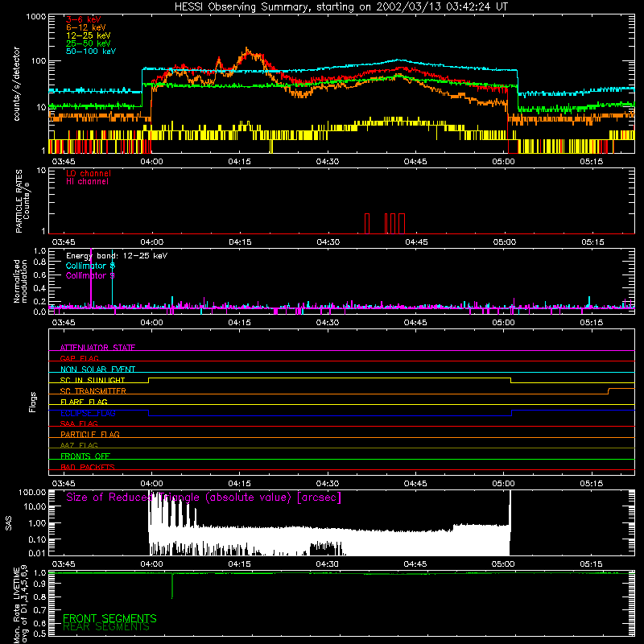Click the HESSI Observing Summary title text
The height and width of the screenshot is (644, 644).
(x=341, y=6)
